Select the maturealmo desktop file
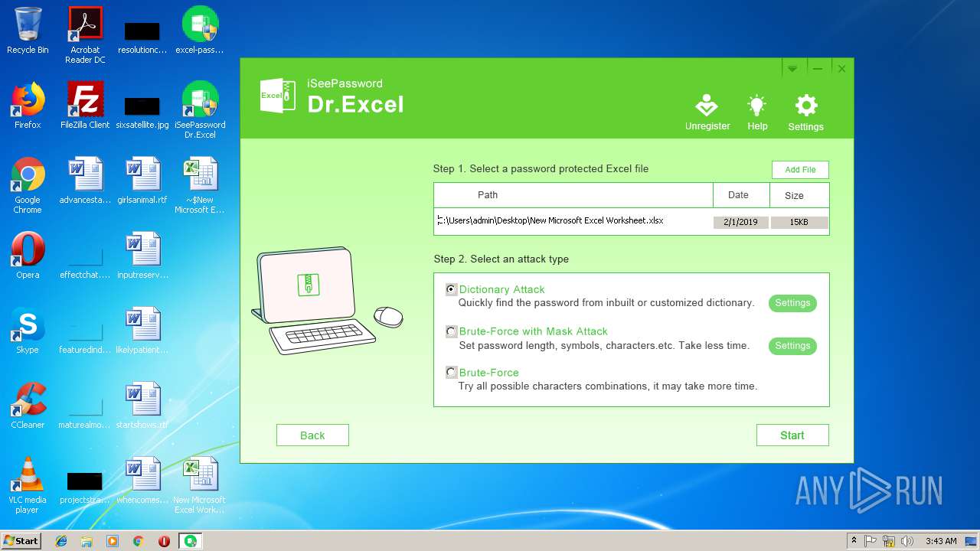The height and width of the screenshot is (551, 980). (85, 412)
